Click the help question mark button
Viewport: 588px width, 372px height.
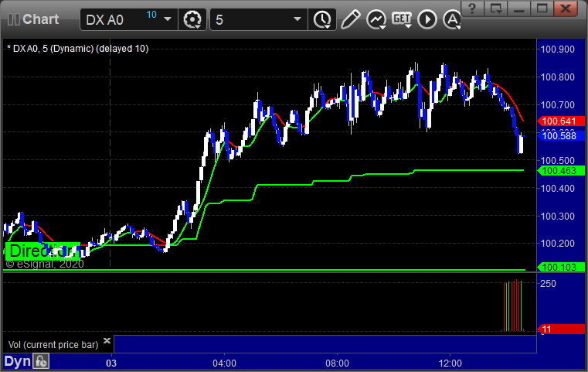(x=474, y=9)
